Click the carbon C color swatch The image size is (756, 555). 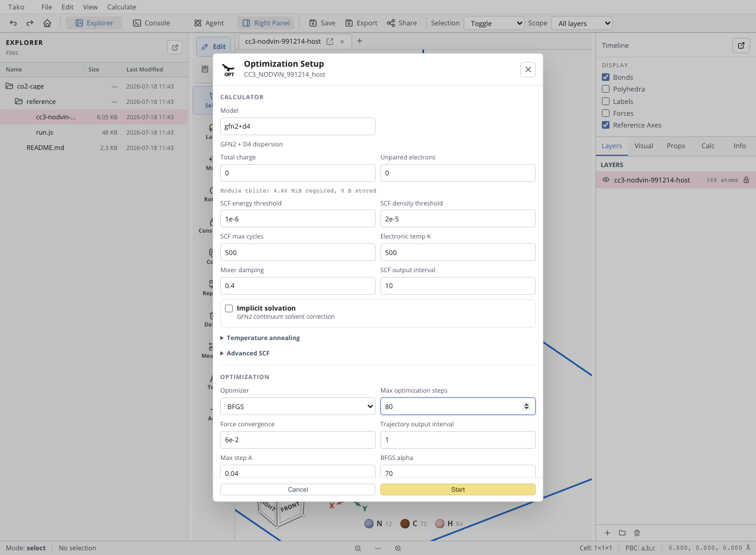point(405,524)
